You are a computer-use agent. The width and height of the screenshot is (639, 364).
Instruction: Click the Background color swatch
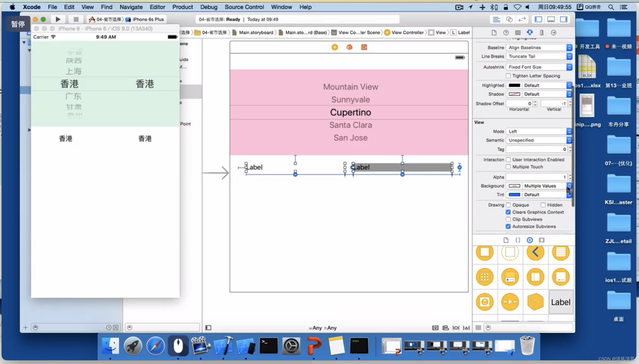(514, 186)
